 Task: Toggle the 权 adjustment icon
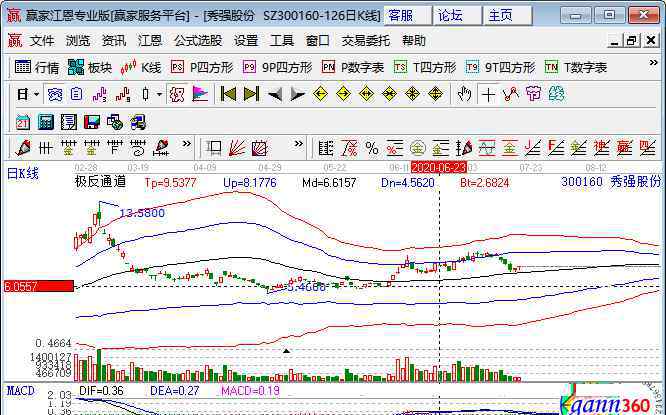coord(176,94)
